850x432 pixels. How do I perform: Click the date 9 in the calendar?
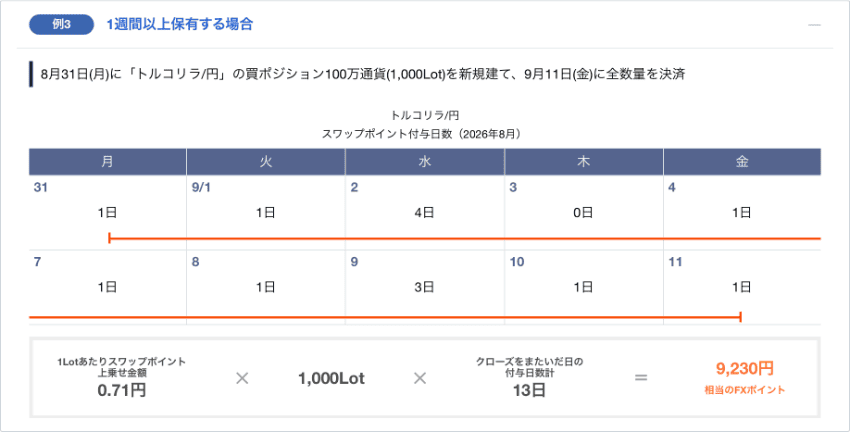pyautogui.click(x=354, y=262)
